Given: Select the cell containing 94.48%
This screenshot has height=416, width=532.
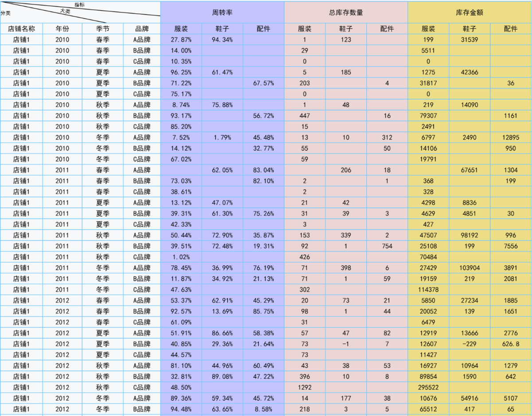Looking at the screenshot, I should 181,409.
